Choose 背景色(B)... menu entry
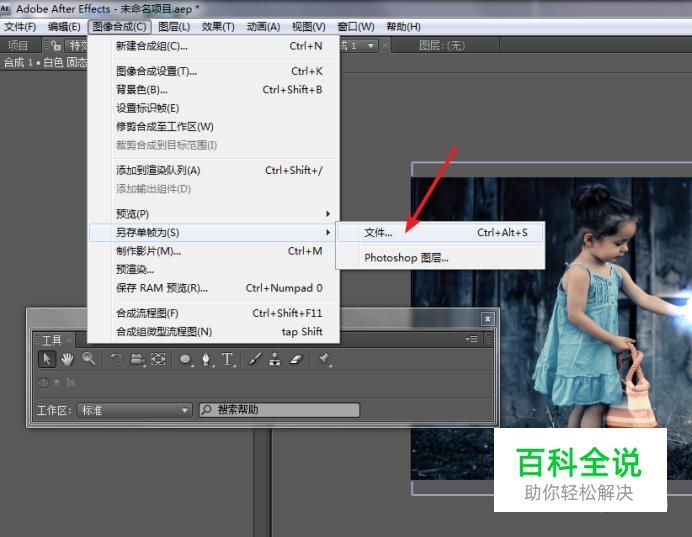This screenshot has height=537, width=692. click(214, 90)
